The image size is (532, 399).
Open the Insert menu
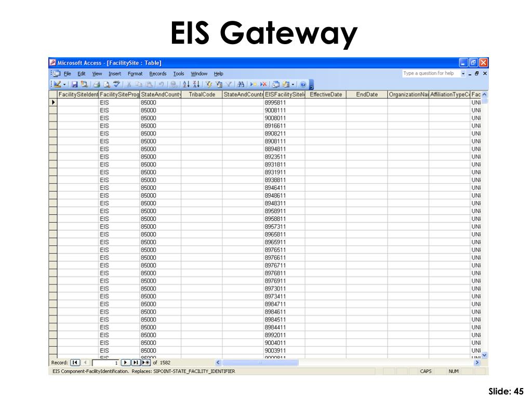click(115, 74)
